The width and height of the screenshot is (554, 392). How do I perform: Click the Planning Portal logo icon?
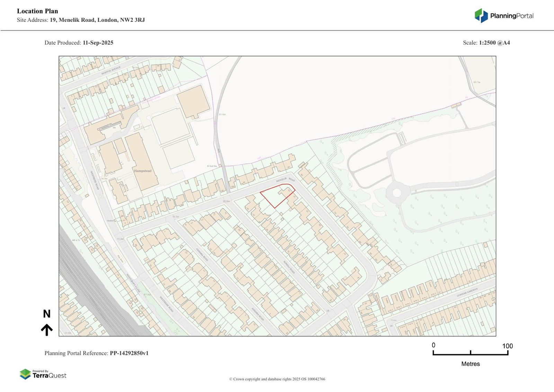click(481, 16)
